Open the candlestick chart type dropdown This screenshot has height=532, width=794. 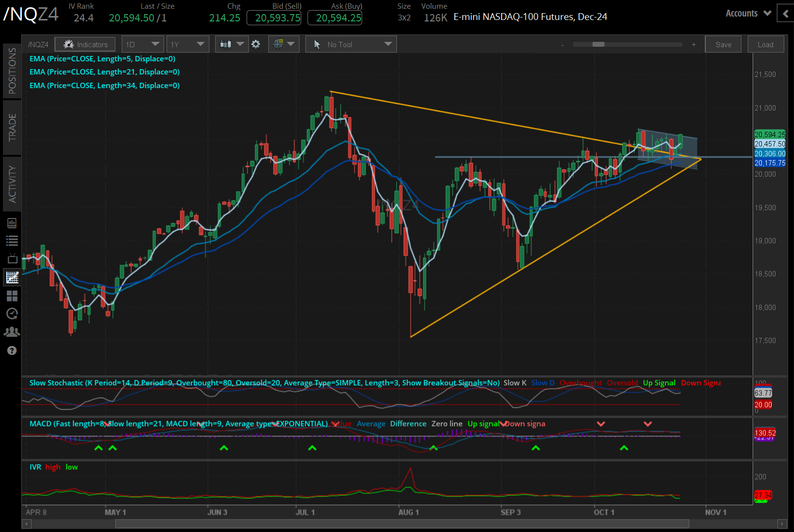point(231,44)
